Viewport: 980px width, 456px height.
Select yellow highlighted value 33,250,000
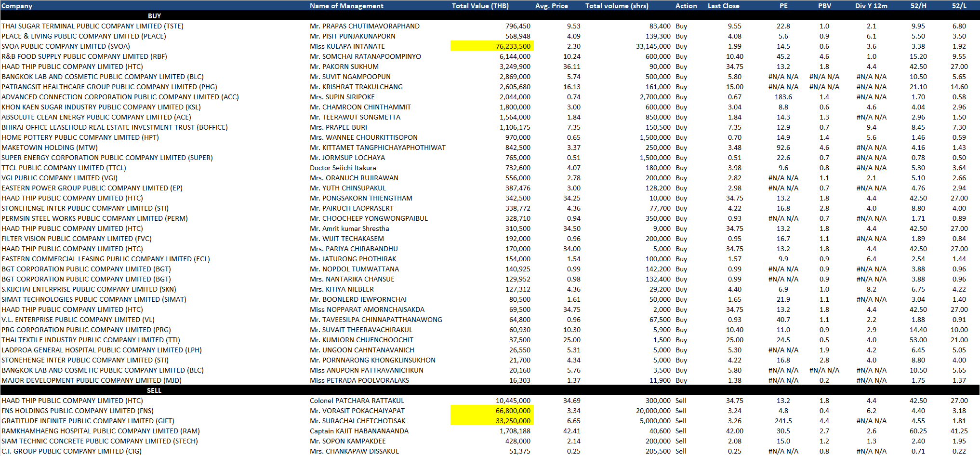click(x=492, y=421)
